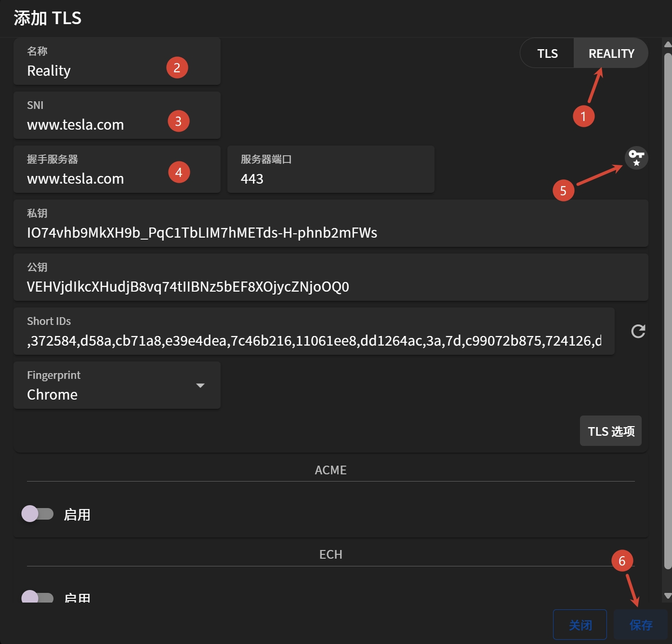Click the Fingerprint dropdown arrow

(200, 386)
